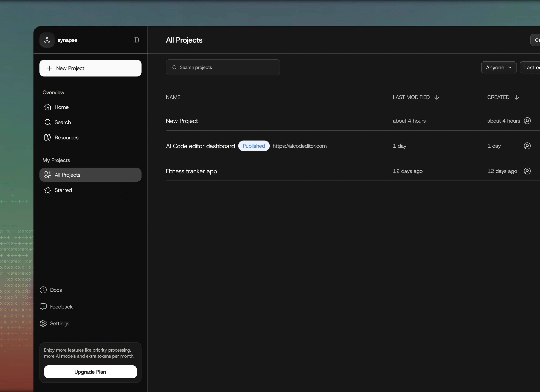Click the magnifier icon in Search projects field
The height and width of the screenshot is (392, 540).
point(174,67)
